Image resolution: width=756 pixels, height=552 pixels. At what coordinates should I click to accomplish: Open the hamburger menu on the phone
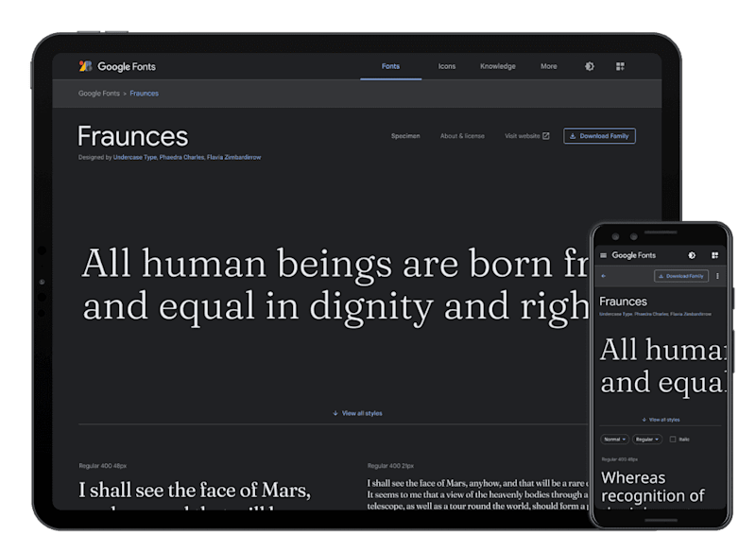[x=603, y=255]
